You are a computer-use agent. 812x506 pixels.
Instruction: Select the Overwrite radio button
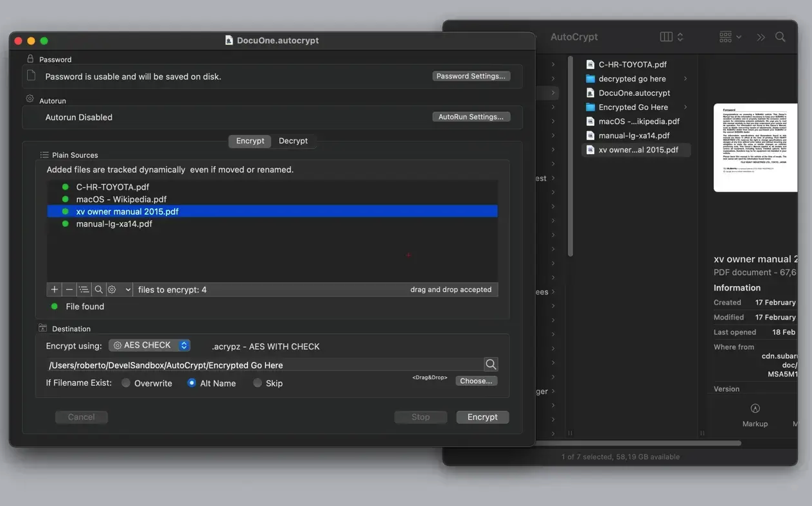(126, 383)
